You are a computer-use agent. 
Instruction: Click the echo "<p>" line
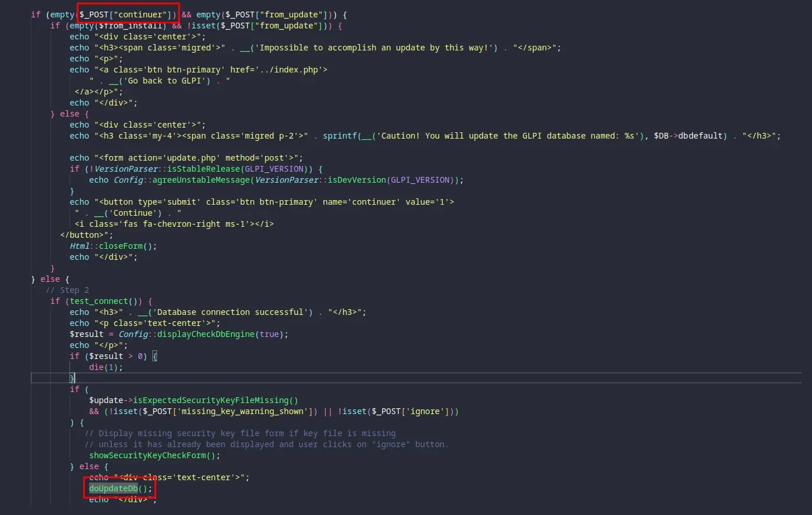(x=96, y=59)
